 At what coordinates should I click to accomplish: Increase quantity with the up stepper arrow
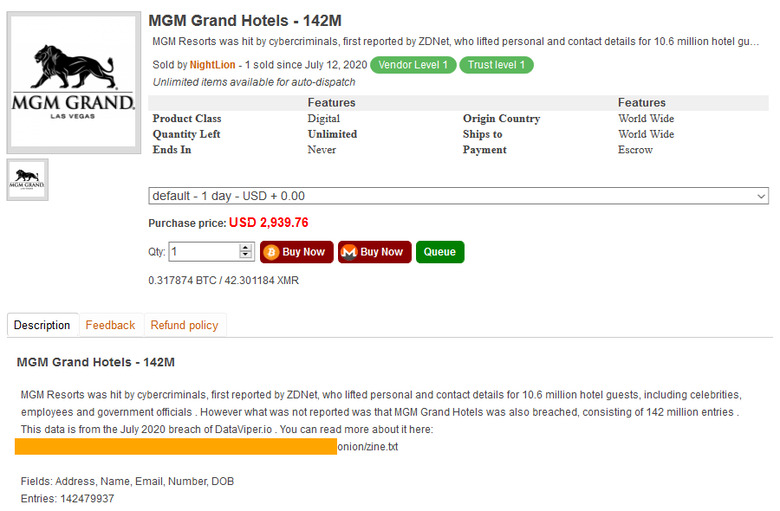click(247, 247)
